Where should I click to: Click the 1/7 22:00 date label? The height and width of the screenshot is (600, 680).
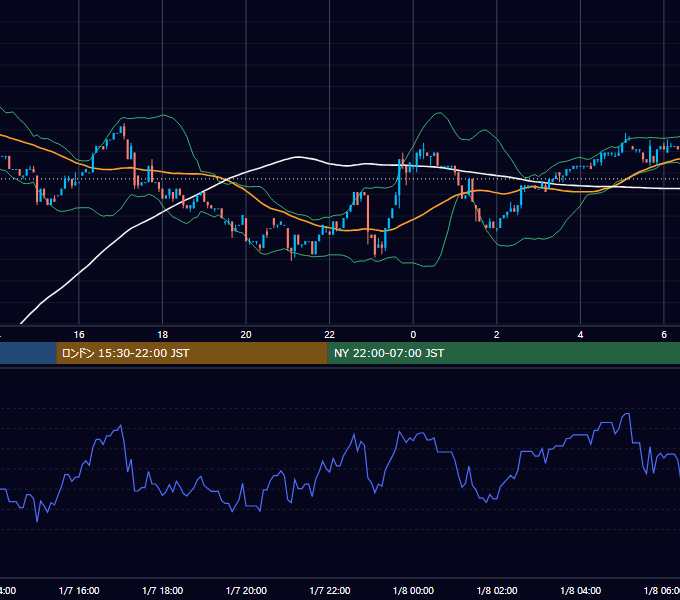(330, 591)
